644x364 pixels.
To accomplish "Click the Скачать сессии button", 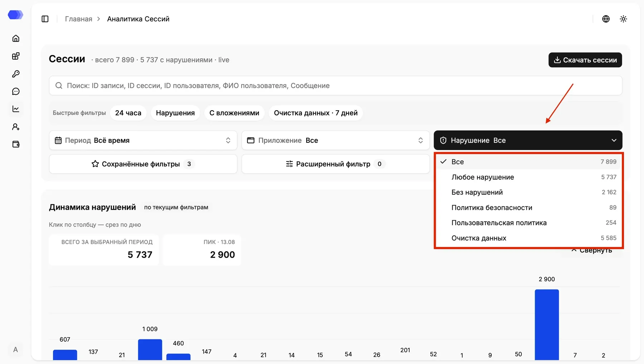I will [585, 60].
